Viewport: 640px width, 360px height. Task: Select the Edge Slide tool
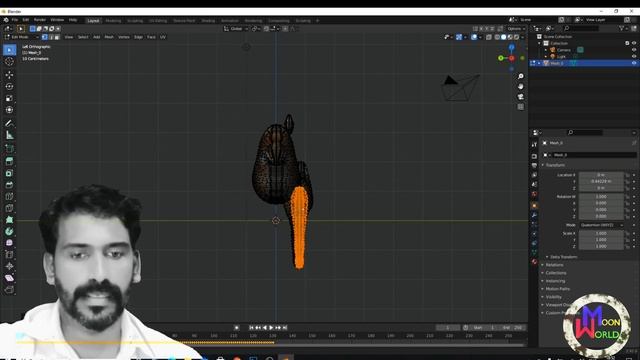click(9, 255)
